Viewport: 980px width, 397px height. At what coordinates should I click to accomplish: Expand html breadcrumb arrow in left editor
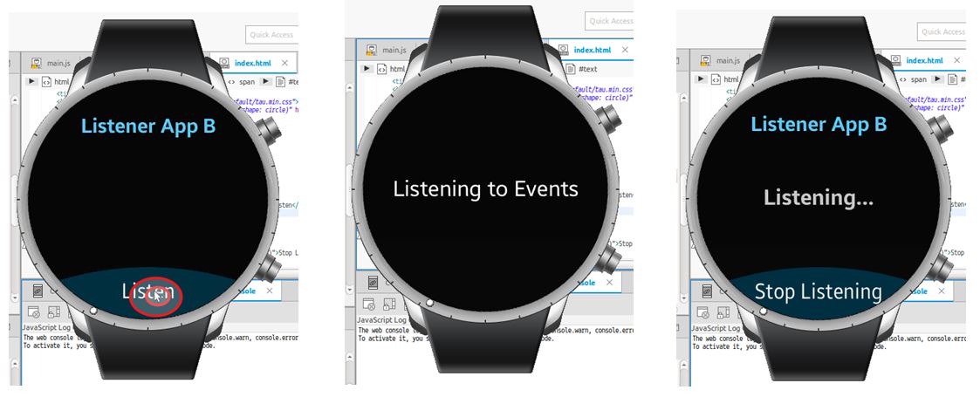point(31,81)
